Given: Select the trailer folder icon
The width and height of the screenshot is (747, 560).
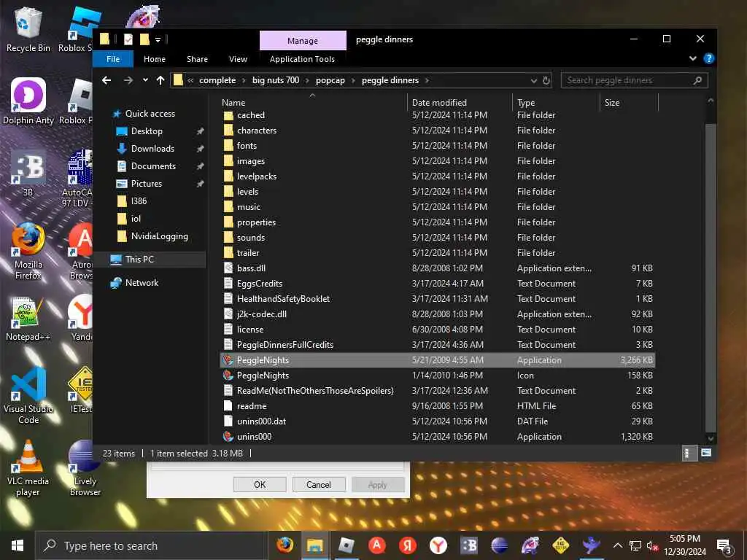Looking at the screenshot, I should coord(228,253).
